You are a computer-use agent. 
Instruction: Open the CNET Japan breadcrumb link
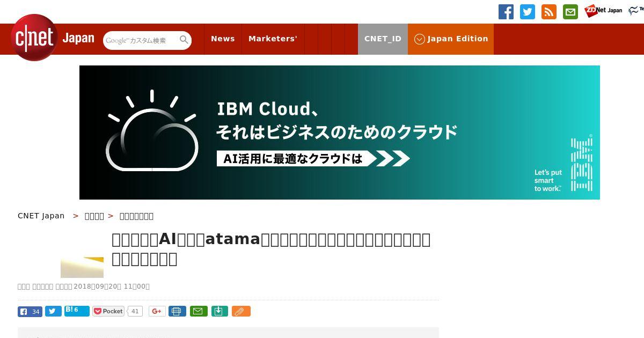point(41,216)
